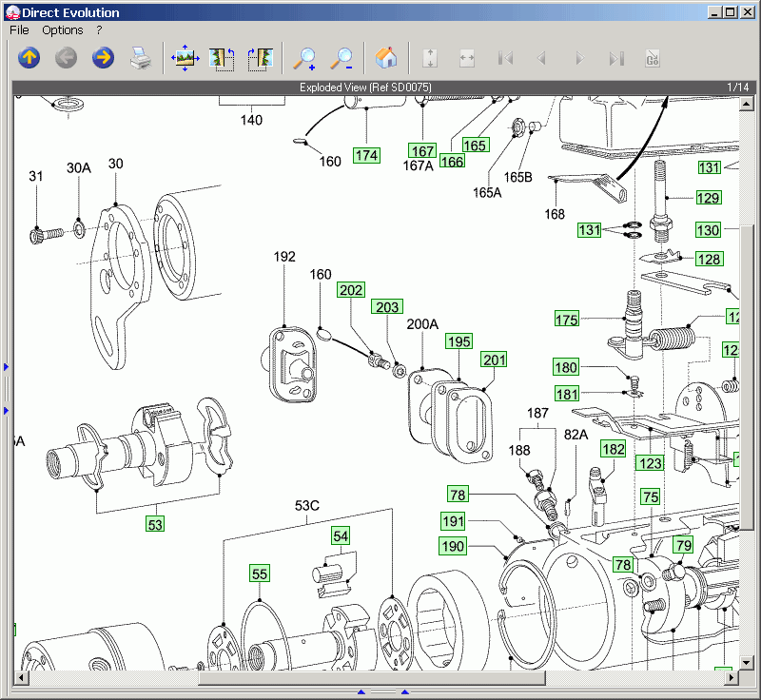
Task: Jump to the first page
Action: [x=505, y=58]
